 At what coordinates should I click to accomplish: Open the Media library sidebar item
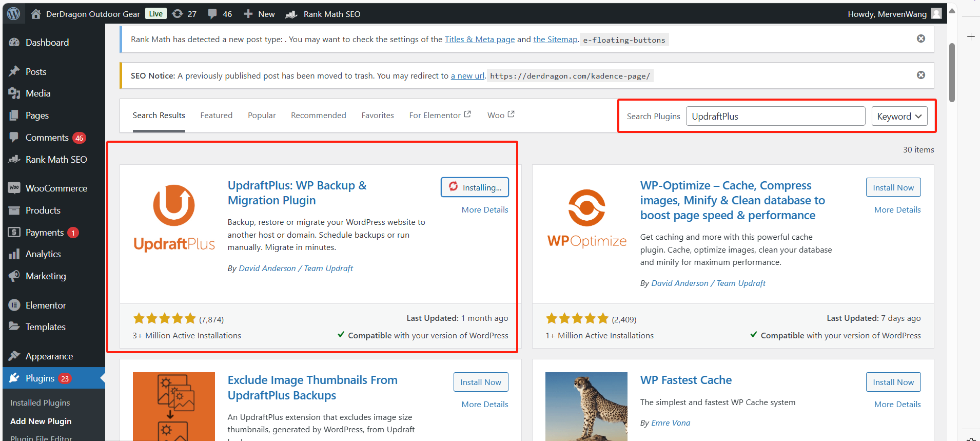(x=38, y=93)
